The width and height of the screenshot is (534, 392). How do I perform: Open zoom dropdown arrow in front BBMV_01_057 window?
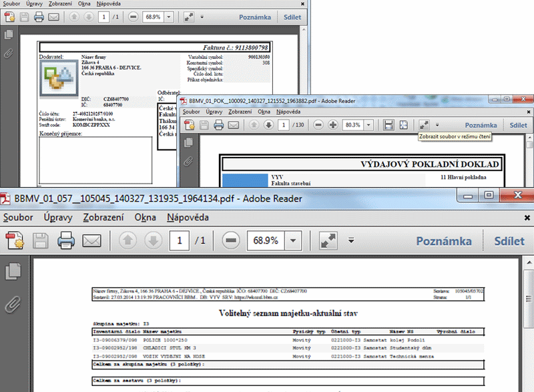point(293,241)
